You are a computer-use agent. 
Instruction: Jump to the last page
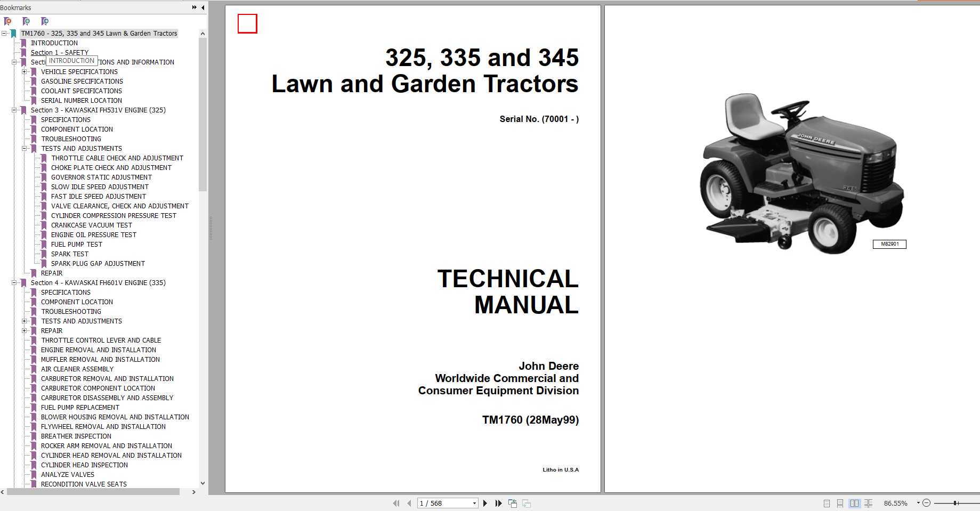click(498, 503)
